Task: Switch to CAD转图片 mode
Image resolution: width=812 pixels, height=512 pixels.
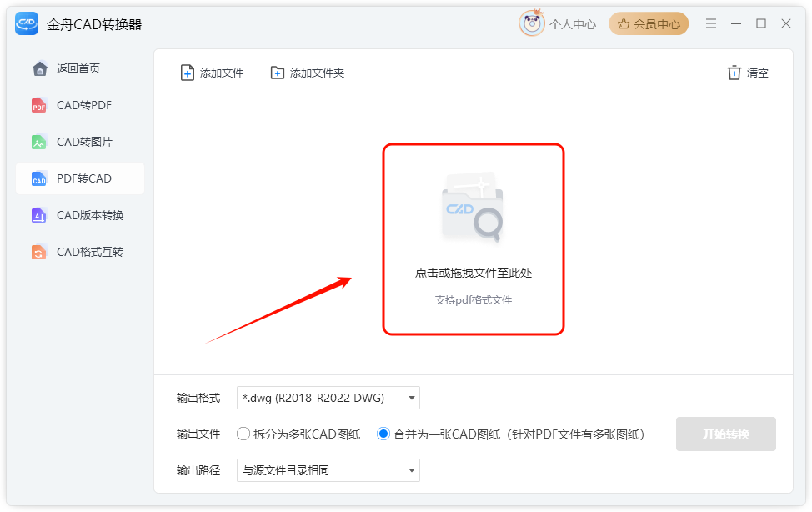Action: coord(80,142)
